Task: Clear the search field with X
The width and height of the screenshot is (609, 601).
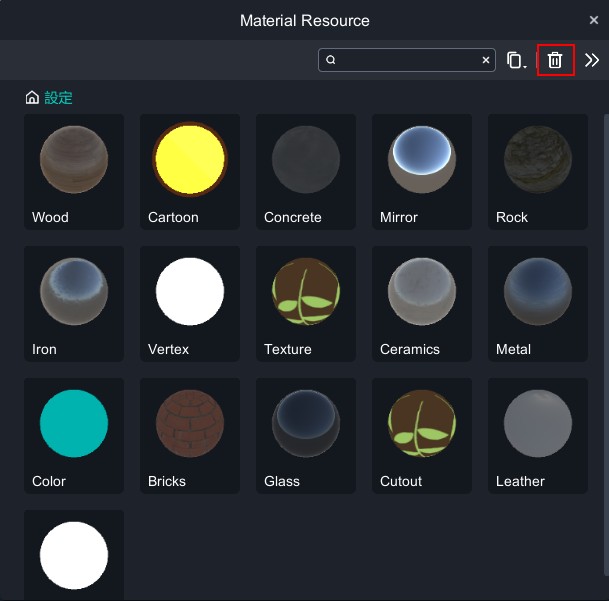Action: pyautogui.click(x=486, y=60)
